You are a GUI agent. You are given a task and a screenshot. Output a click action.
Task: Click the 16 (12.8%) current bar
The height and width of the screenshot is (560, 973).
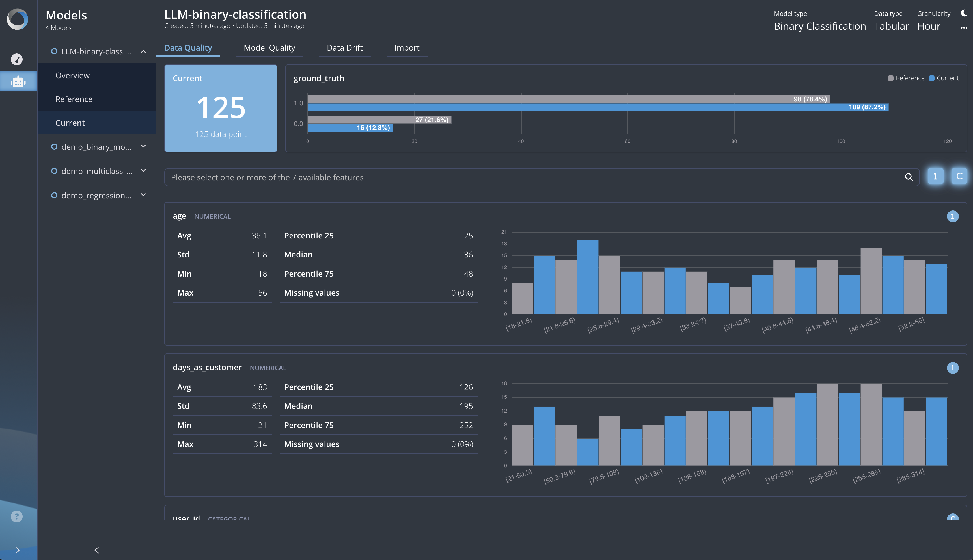click(350, 128)
